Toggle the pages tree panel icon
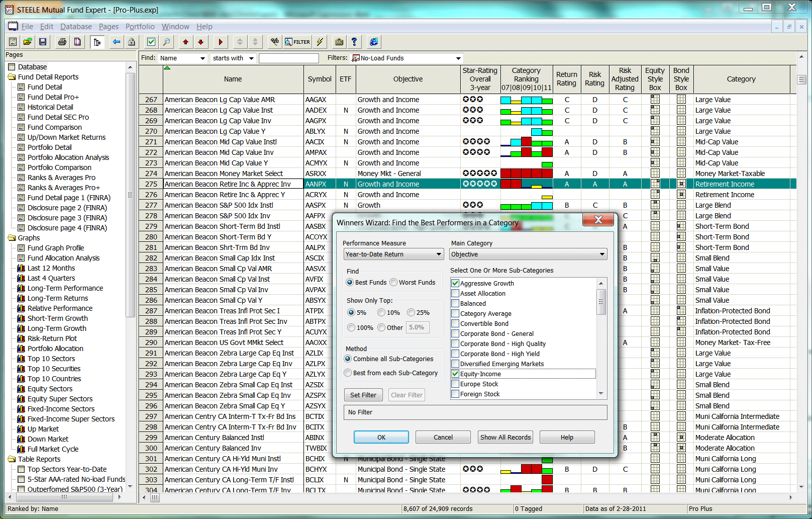This screenshot has width=812, height=519. pyautogui.click(x=97, y=42)
